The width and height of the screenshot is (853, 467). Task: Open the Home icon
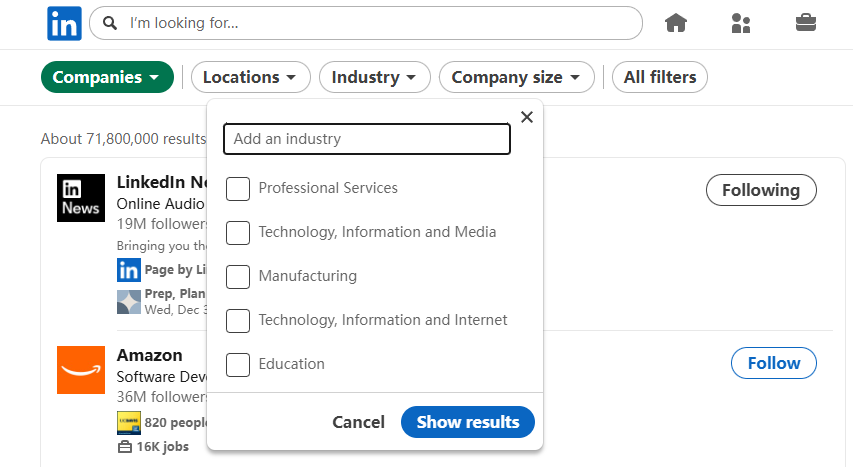(676, 23)
